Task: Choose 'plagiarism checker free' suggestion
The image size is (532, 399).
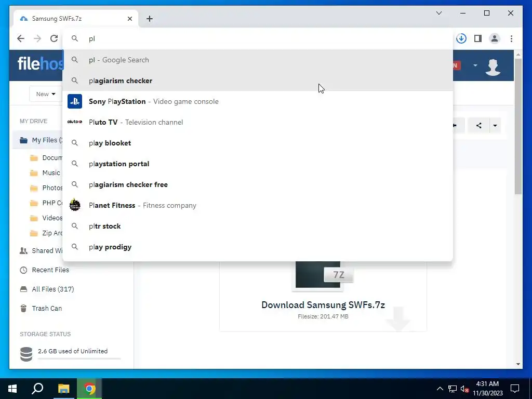Action: (x=258, y=184)
